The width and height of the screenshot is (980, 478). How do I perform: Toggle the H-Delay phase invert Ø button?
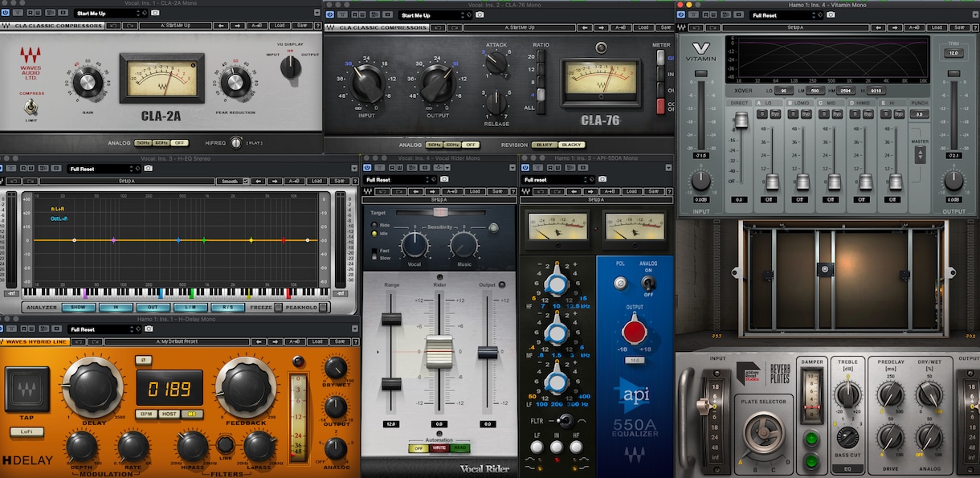(x=142, y=360)
